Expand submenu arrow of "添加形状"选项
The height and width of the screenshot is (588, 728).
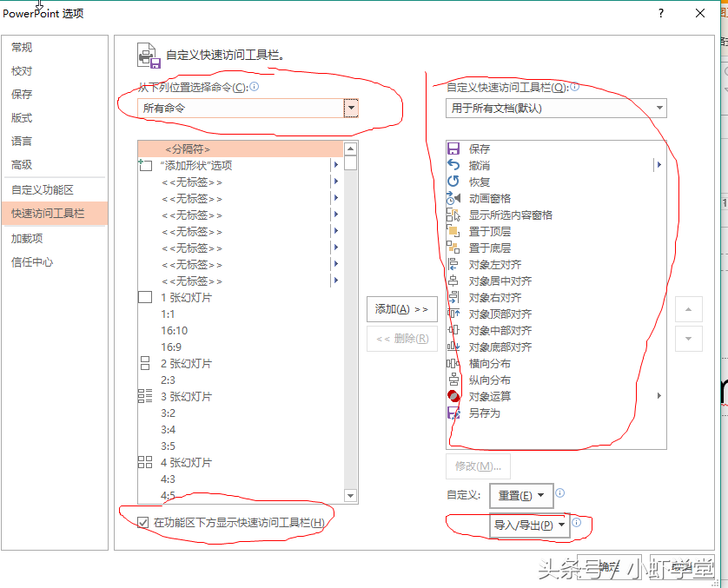click(336, 165)
